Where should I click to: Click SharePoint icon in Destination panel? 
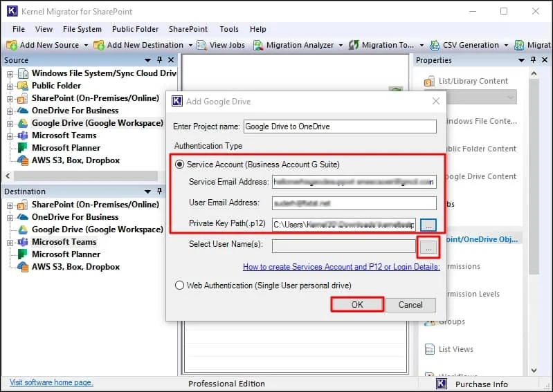pyautogui.click(x=22, y=205)
